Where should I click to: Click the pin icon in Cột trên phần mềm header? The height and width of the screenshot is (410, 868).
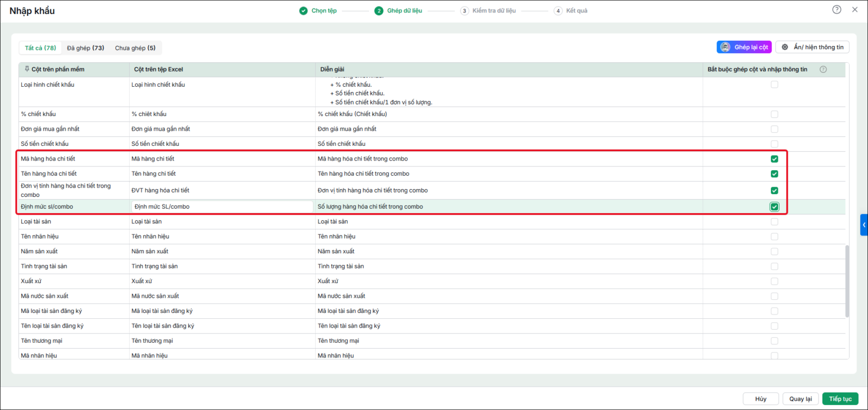(27, 69)
